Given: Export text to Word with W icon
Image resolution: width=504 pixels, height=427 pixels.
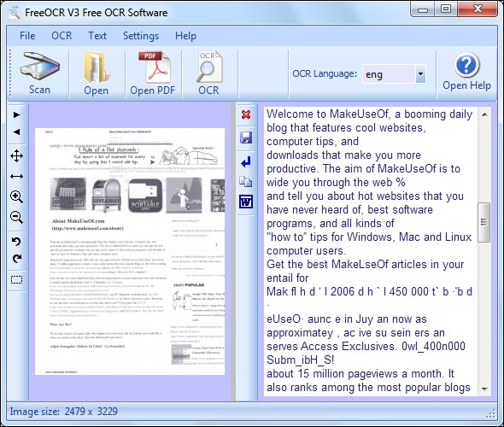Looking at the screenshot, I should click(x=246, y=202).
